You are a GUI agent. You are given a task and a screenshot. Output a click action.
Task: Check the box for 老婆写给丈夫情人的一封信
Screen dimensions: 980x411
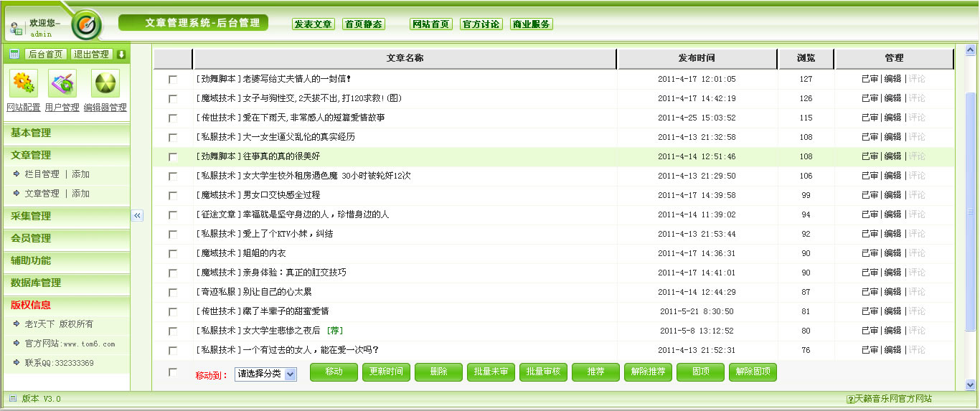click(173, 80)
